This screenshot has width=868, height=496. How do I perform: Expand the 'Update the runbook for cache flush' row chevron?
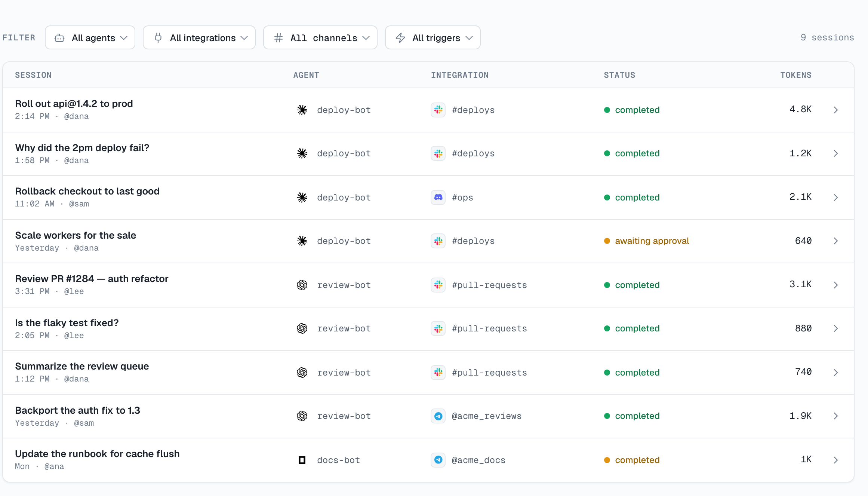836,460
